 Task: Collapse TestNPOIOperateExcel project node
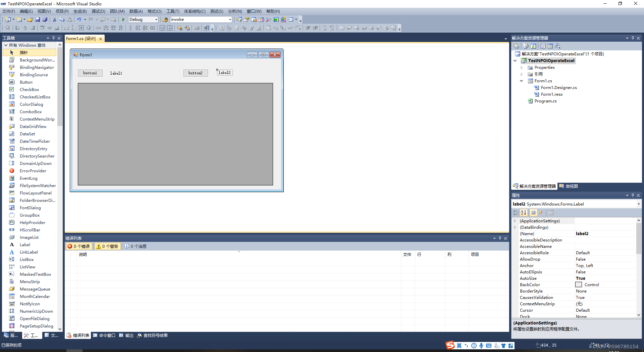point(515,61)
